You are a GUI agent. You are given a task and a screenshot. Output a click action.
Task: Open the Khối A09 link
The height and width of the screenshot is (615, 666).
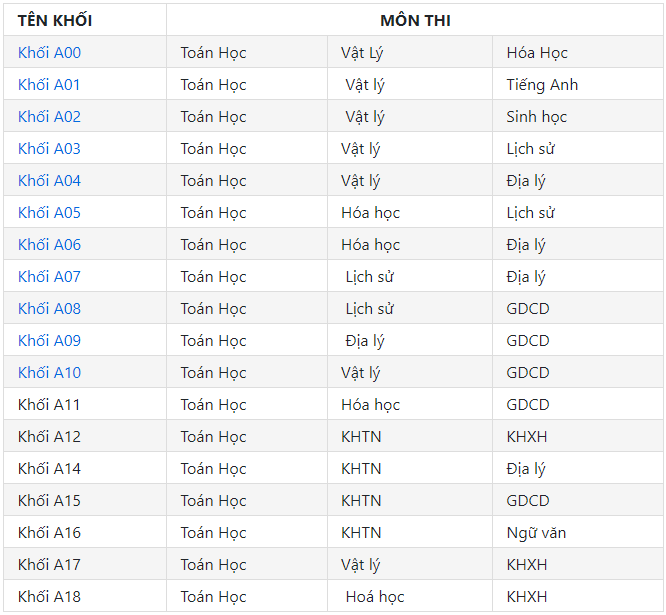49,341
